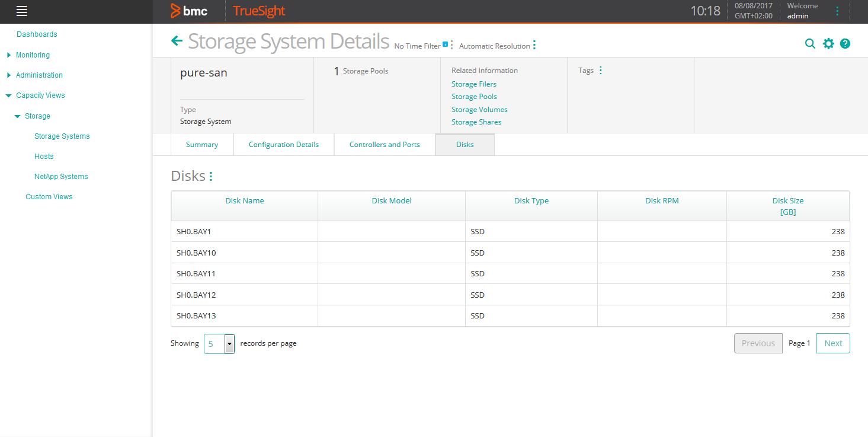Open Dashboards in the sidebar
Viewport: 868px width, 437px height.
(x=37, y=34)
